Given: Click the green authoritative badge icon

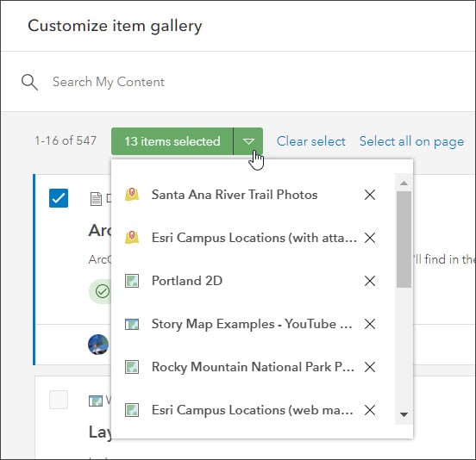Looking at the screenshot, I should [x=103, y=291].
